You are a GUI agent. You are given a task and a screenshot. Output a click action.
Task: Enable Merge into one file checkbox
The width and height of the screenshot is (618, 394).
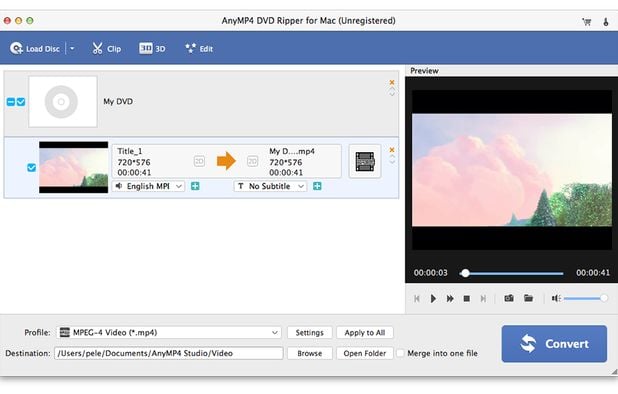[400, 353]
